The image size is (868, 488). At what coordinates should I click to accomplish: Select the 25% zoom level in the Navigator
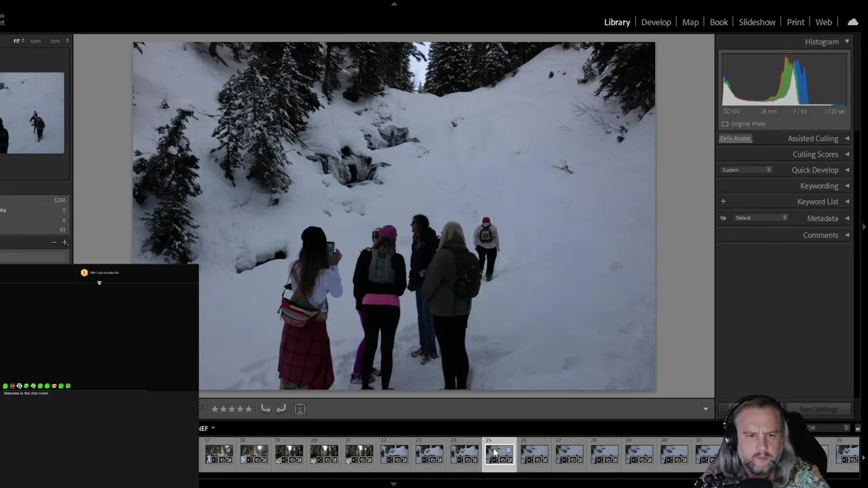(x=56, y=41)
